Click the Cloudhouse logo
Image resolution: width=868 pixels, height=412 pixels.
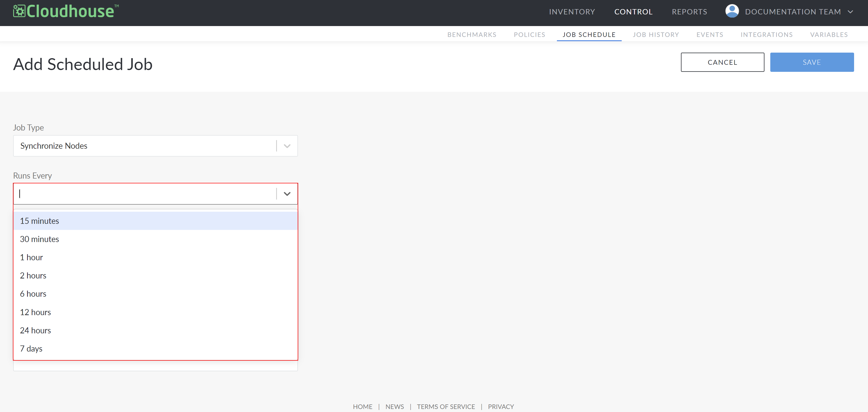point(66,11)
